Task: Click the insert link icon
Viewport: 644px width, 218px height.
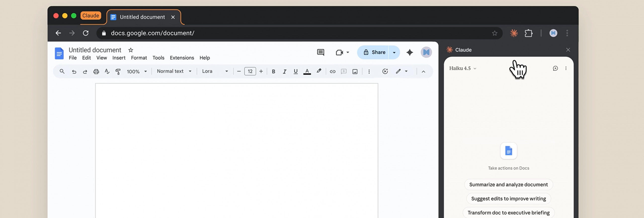Action: pyautogui.click(x=332, y=71)
